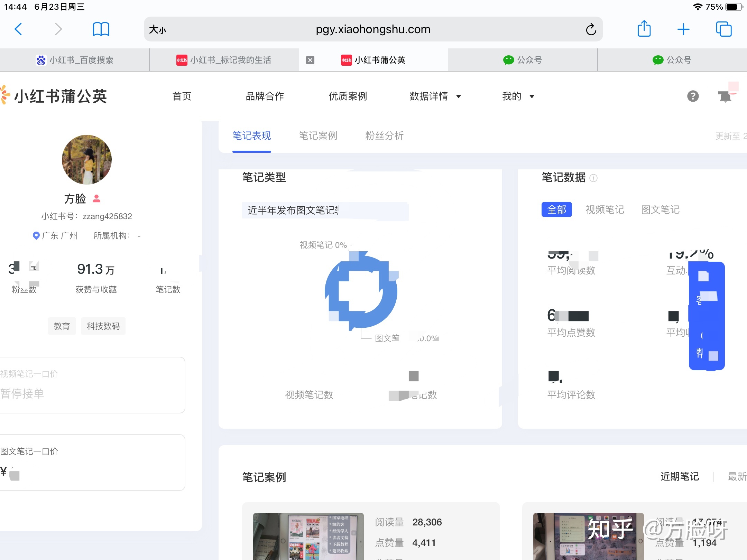The image size is (747, 560).
Task: Click the 广东 广州 location pin icon
Action: pyautogui.click(x=36, y=236)
